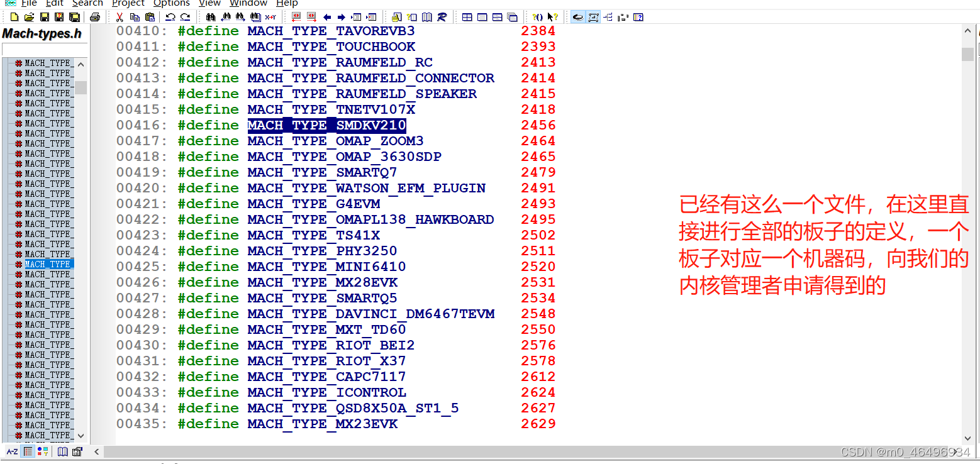This screenshot has width=980, height=464.
Task: Toggle the outline list view in symbol panel
Action: 28,451
